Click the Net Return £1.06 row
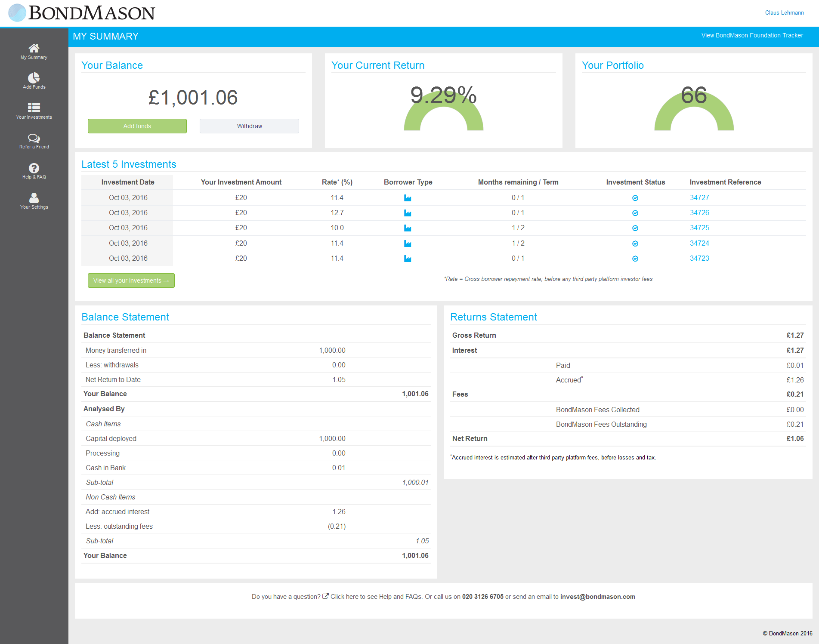Viewport: 819px width, 644px height. pos(628,438)
